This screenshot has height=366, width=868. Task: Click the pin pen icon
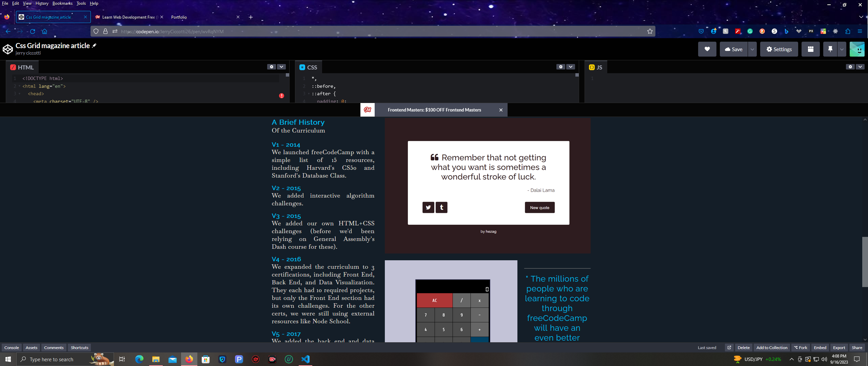pos(830,49)
